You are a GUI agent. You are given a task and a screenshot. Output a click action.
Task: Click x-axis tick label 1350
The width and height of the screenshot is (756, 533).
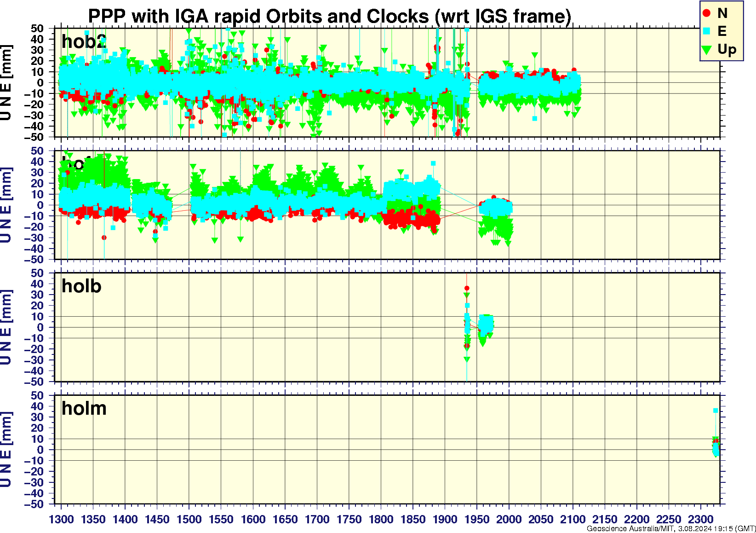(93, 519)
